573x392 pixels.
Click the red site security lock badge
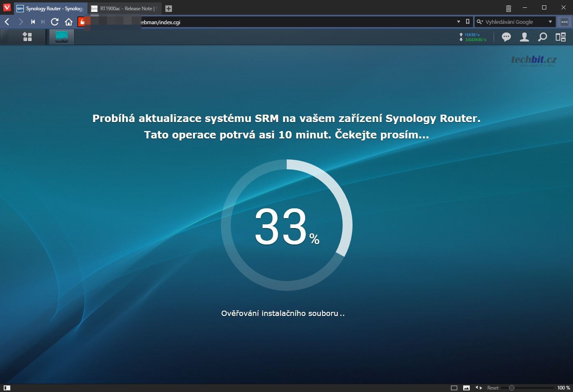pos(82,22)
